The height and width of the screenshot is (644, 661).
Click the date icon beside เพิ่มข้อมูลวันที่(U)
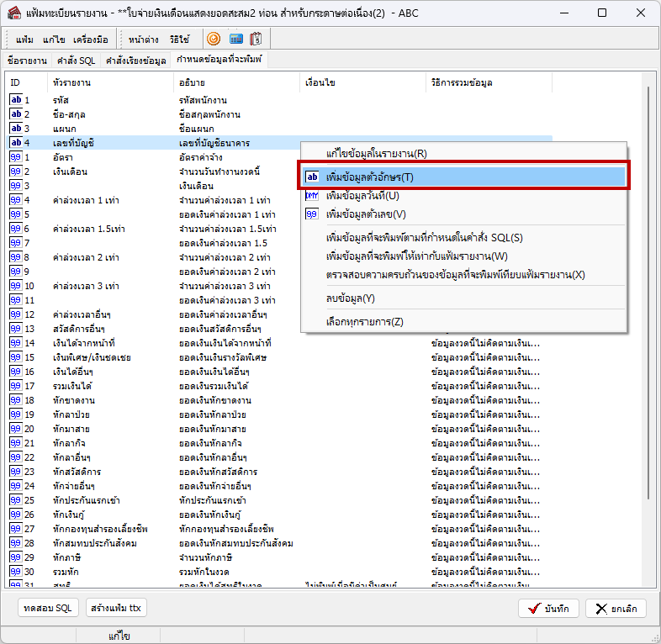[x=312, y=196]
